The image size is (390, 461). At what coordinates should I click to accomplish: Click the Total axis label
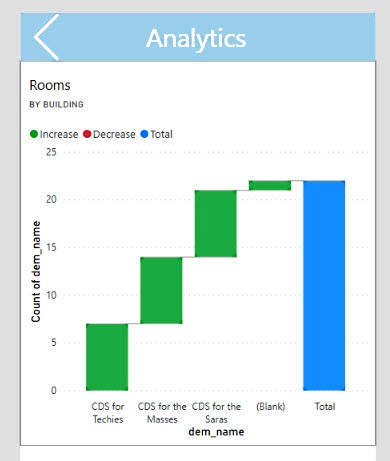[325, 407]
